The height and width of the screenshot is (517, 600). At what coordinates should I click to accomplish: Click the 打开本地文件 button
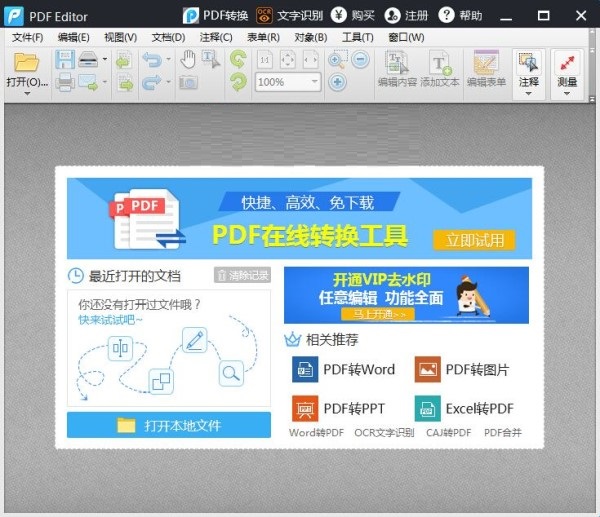(x=169, y=425)
